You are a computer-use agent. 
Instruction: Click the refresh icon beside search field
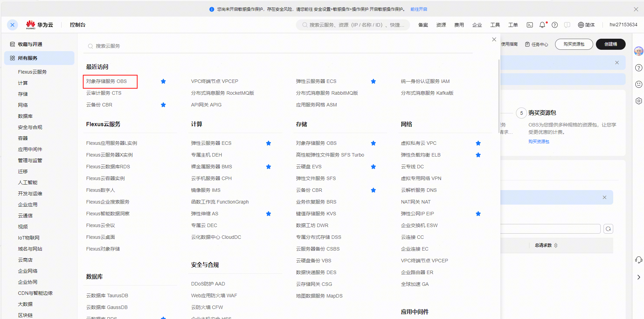coord(608,229)
